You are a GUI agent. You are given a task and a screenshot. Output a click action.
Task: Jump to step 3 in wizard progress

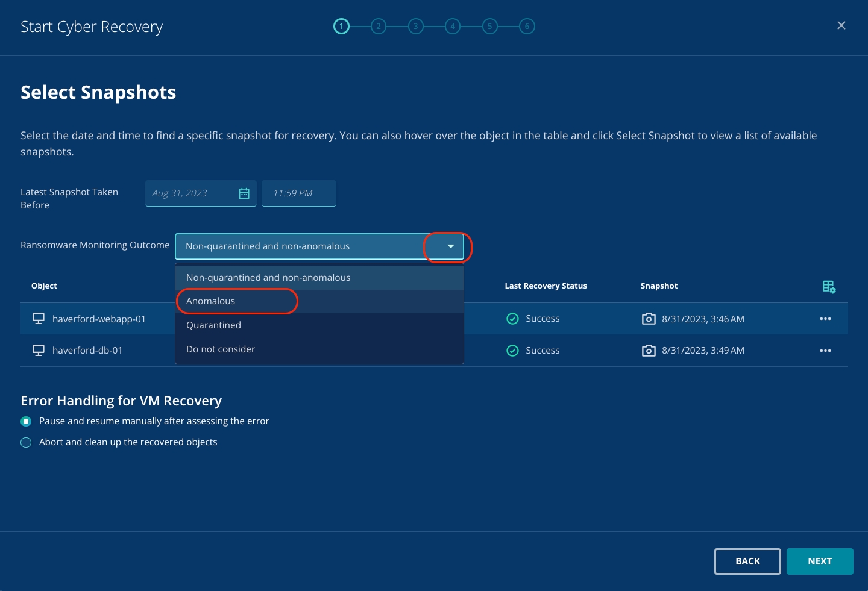click(415, 27)
